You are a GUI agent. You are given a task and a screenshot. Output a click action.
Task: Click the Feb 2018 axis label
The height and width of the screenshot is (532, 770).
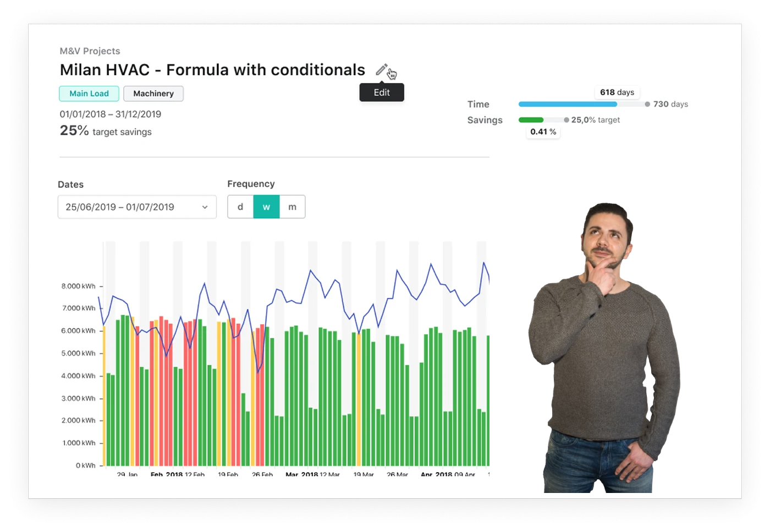(x=167, y=474)
